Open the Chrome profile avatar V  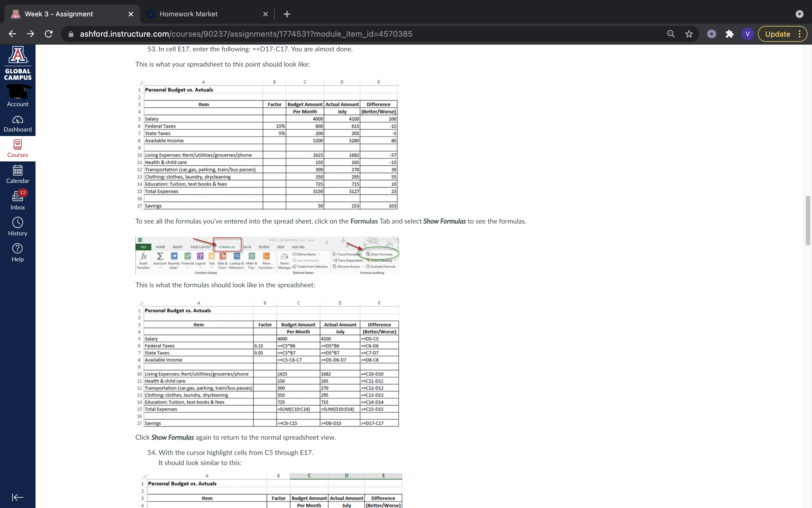point(747,34)
